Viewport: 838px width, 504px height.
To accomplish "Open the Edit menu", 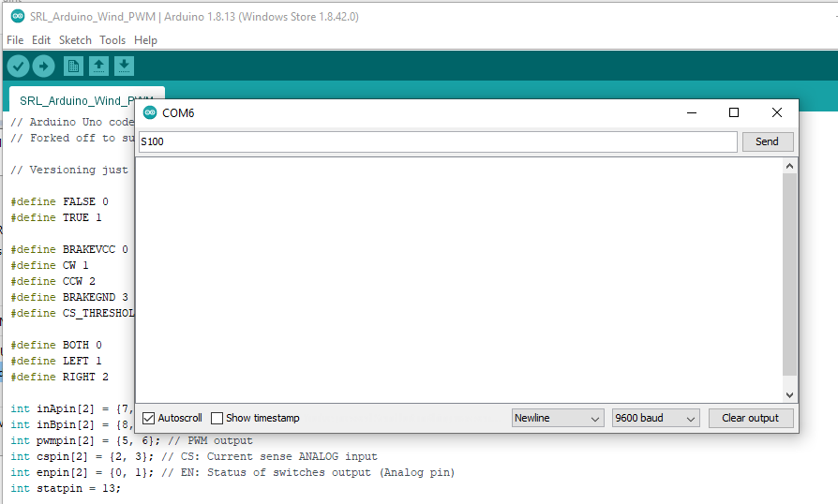I will pyautogui.click(x=41, y=40).
